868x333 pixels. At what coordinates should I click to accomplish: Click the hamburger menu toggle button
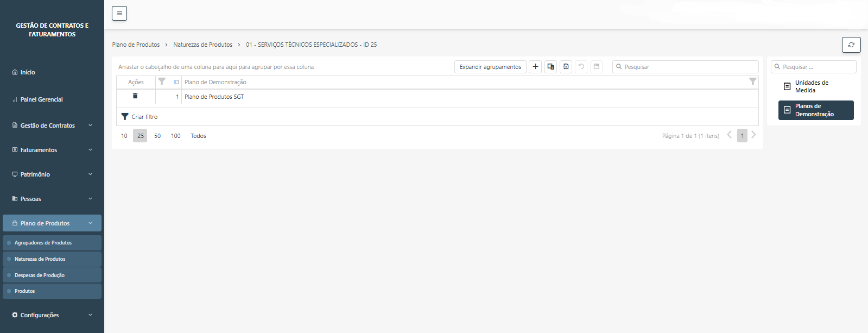pos(119,13)
